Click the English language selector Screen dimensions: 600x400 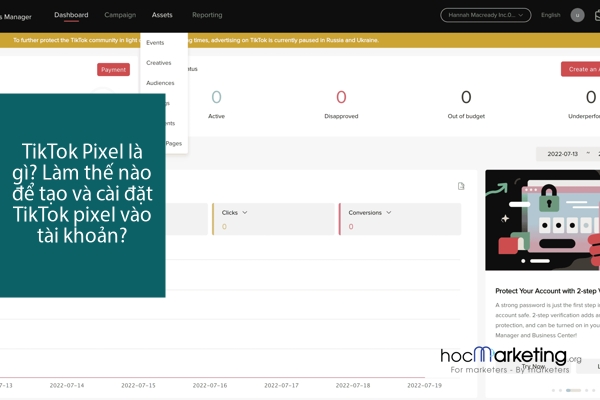pos(551,15)
